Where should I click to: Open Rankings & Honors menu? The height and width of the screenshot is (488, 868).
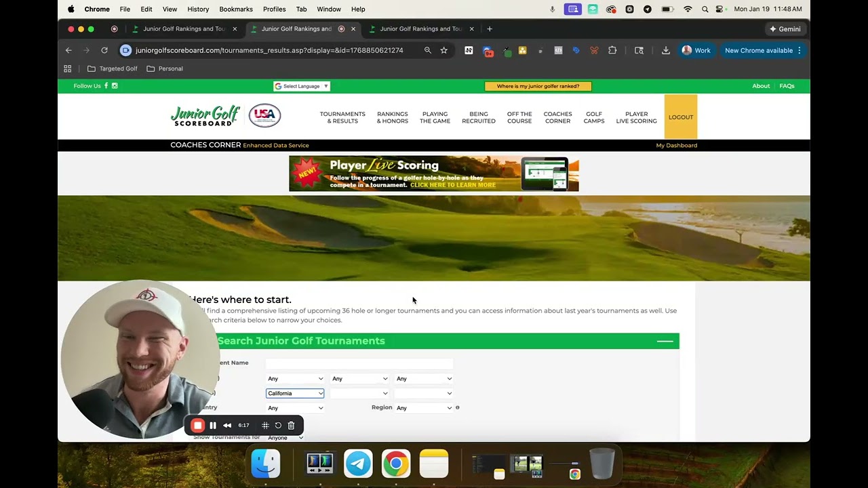point(393,117)
